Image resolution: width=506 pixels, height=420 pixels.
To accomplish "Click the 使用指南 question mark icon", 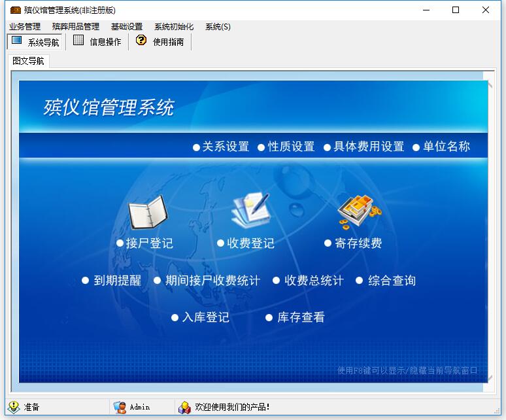I will click(141, 40).
